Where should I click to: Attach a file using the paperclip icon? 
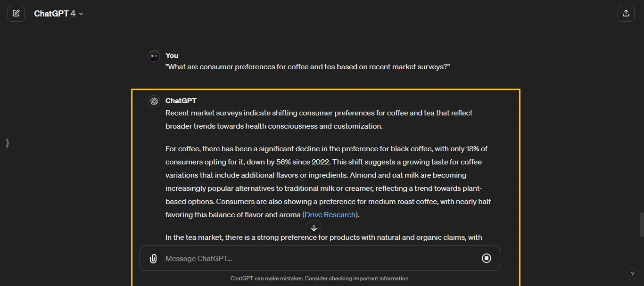tap(153, 258)
